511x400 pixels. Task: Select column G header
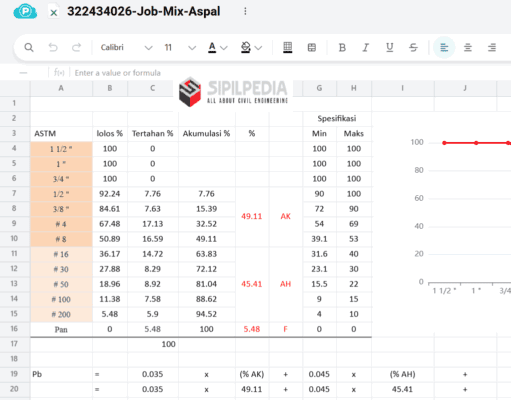click(x=319, y=88)
